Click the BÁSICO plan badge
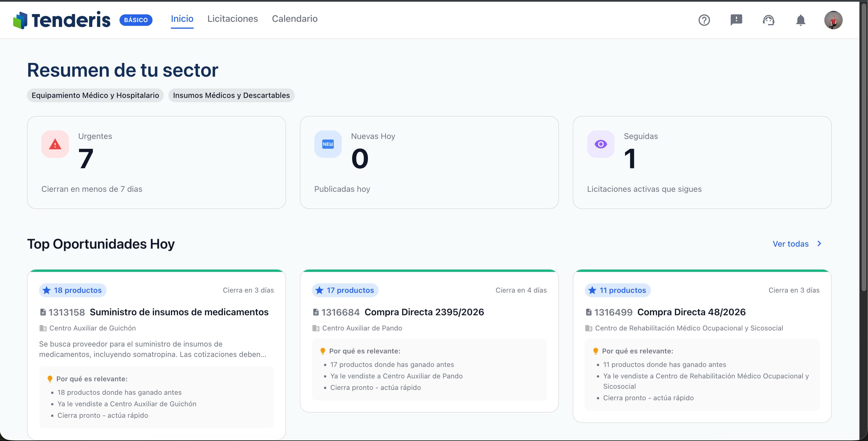Screen dimensions: 868x441 pyautogui.click(x=136, y=20)
